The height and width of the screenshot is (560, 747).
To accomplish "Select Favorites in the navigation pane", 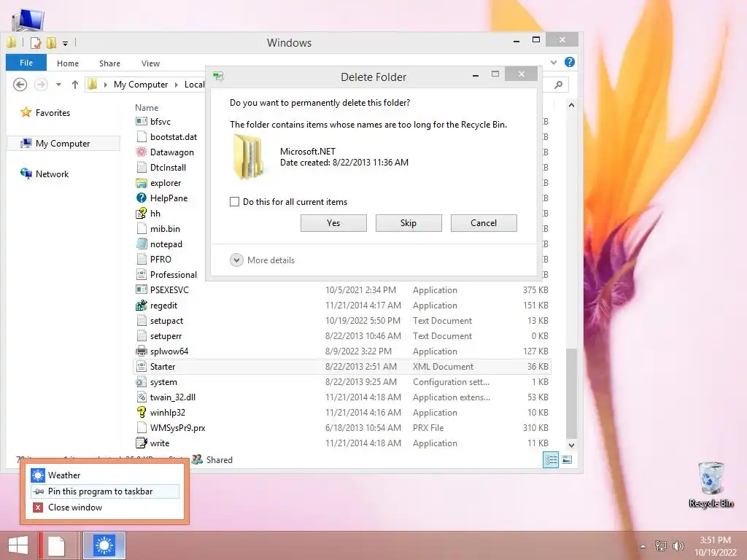I will point(53,113).
